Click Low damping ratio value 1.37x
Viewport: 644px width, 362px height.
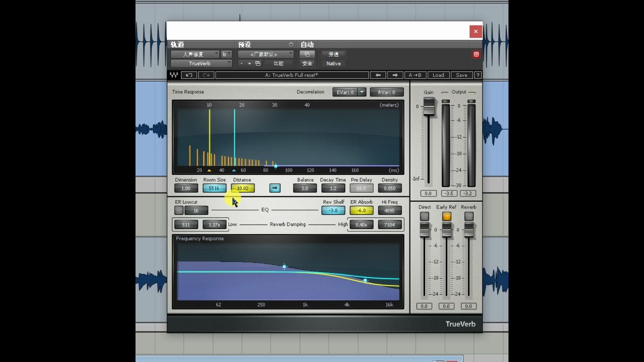tap(214, 225)
